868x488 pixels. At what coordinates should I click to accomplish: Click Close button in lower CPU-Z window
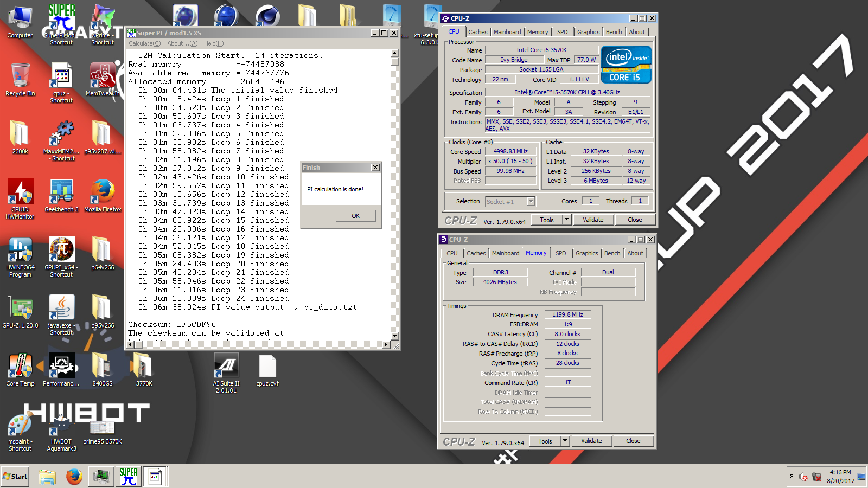coord(633,441)
